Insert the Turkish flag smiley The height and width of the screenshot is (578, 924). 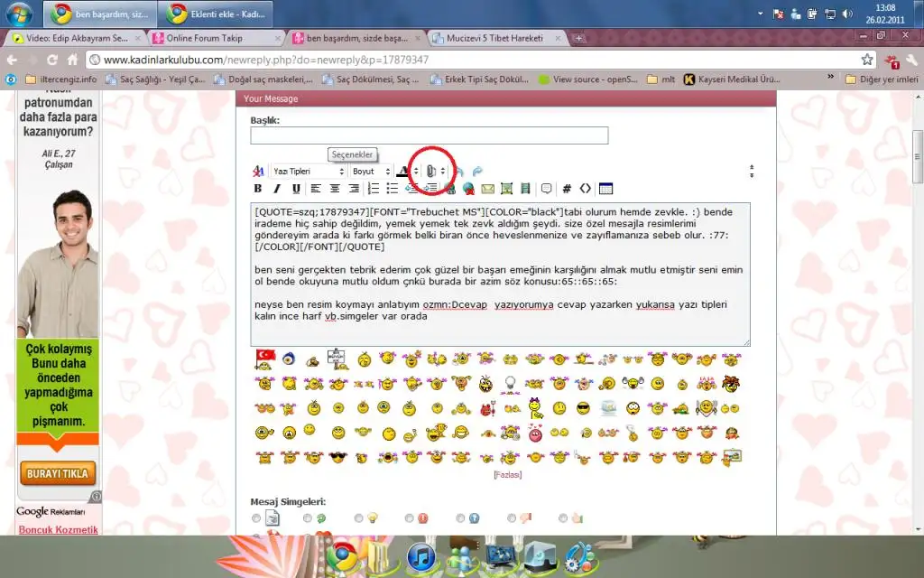264,359
